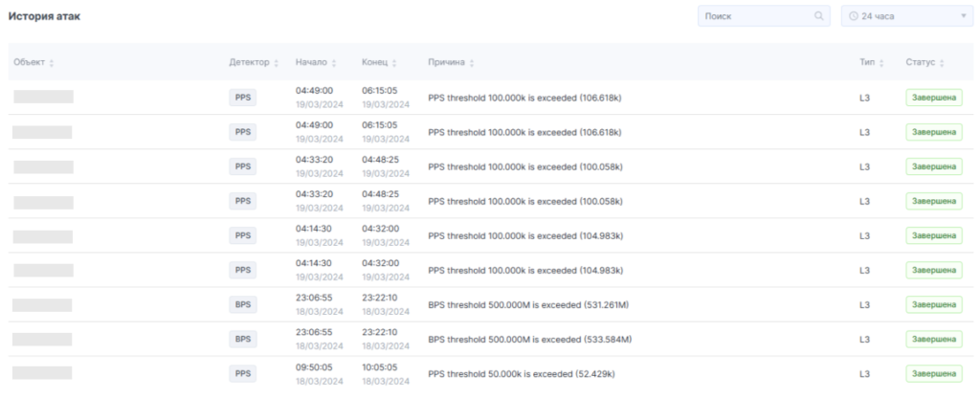Sort by the Начало column arrows
The image size is (980, 399).
tap(334, 62)
